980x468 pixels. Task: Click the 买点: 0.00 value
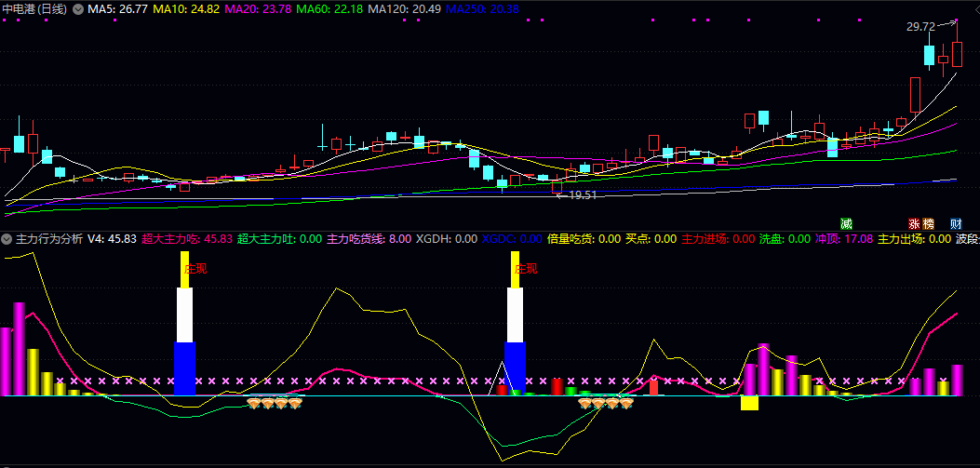tap(651, 239)
